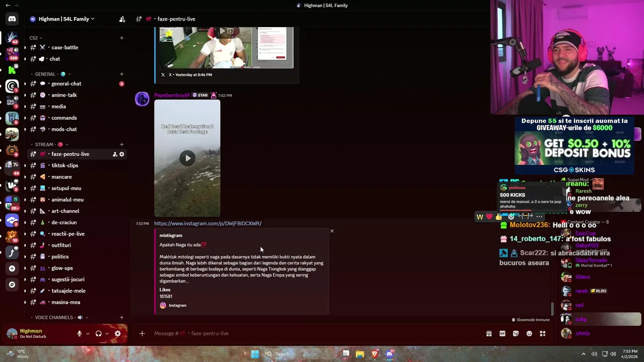Open File Explorer from taskbar
Screen dimensions: 644x362
click(360, 354)
